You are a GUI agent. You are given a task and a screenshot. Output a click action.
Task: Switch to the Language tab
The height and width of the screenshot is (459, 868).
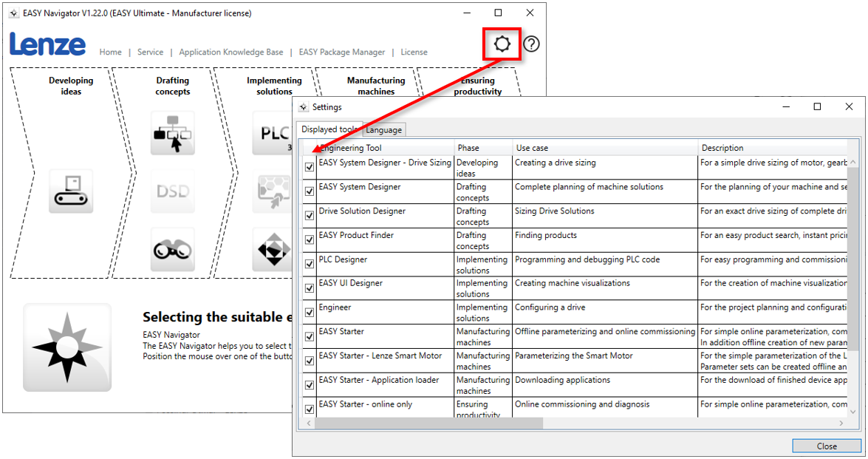[x=384, y=130]
